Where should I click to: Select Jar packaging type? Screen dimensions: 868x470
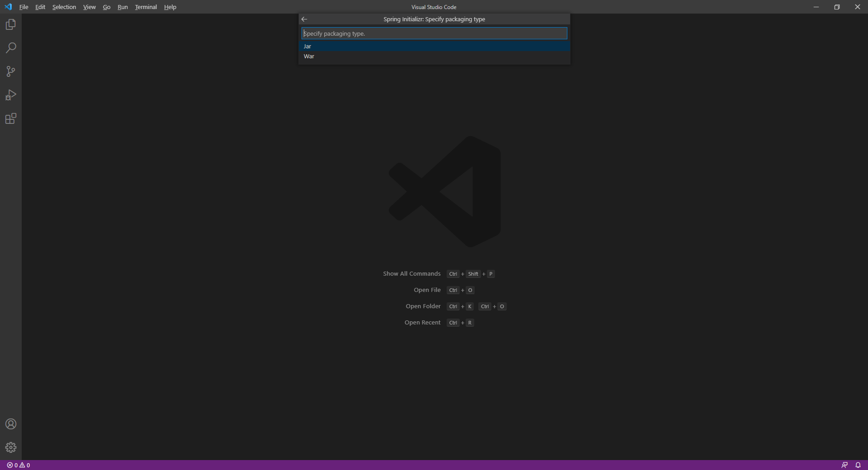tap(434, 46)
